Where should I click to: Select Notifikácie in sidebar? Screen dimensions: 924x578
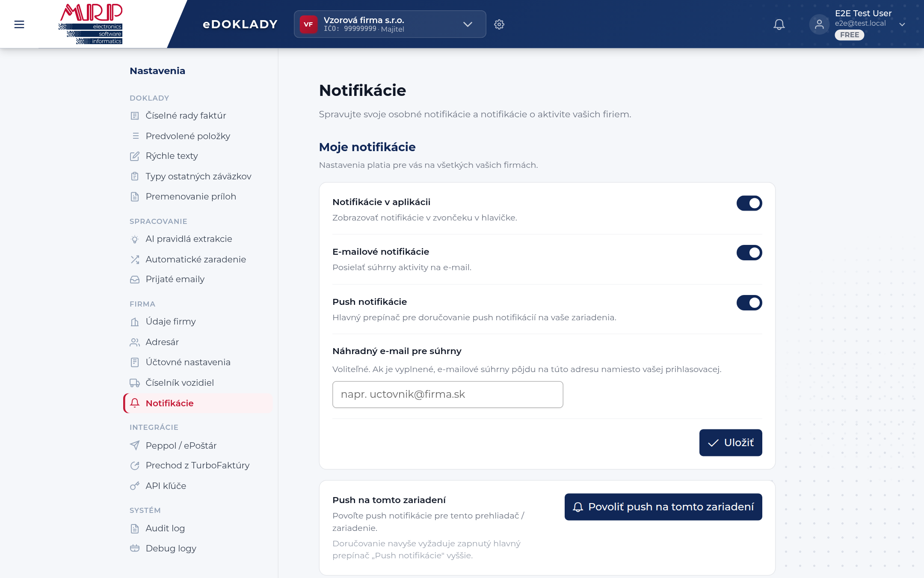198,403
